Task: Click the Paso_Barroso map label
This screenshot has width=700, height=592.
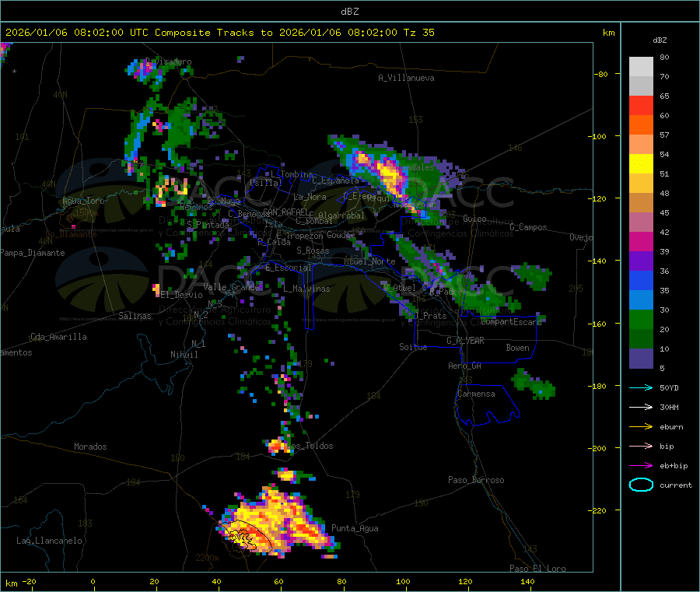Action: 476,480
